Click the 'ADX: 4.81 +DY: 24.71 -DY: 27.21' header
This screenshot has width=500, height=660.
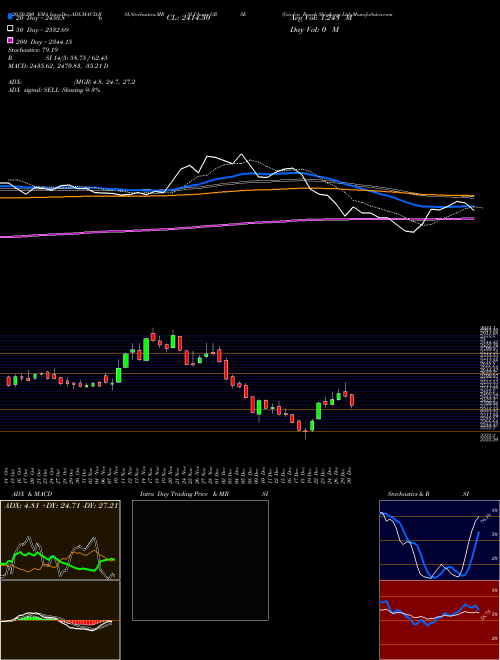(61, 504)
